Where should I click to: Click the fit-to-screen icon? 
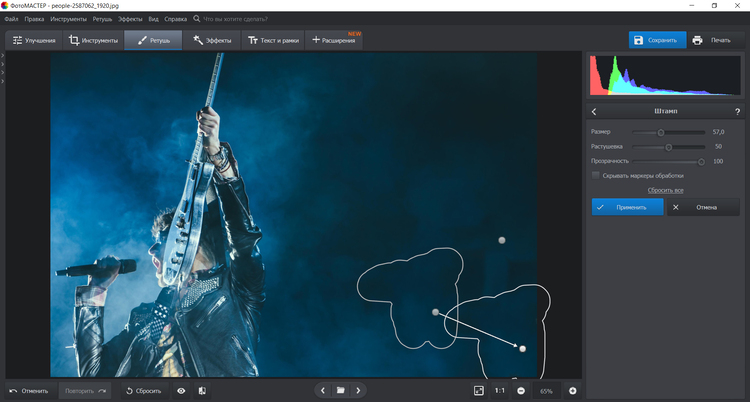(478, 390)
